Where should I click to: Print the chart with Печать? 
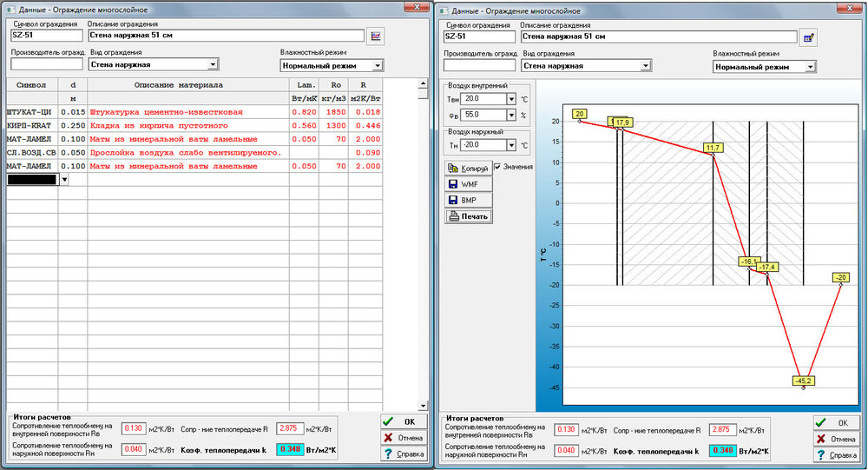click(468, 216)
